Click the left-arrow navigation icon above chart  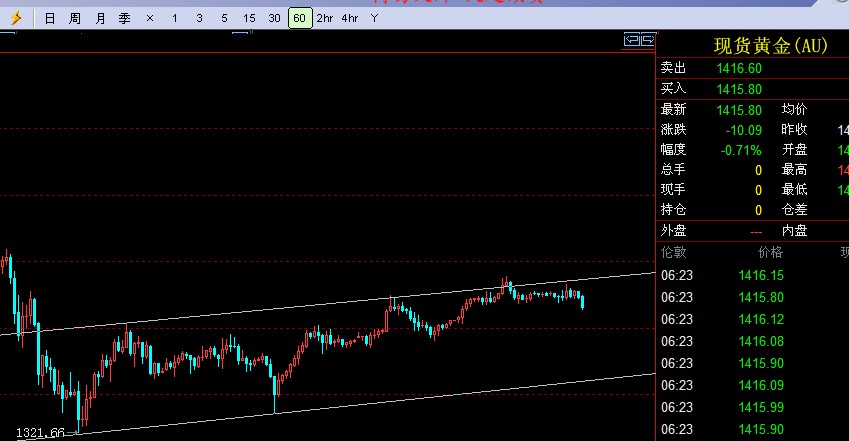coord(631,40)
